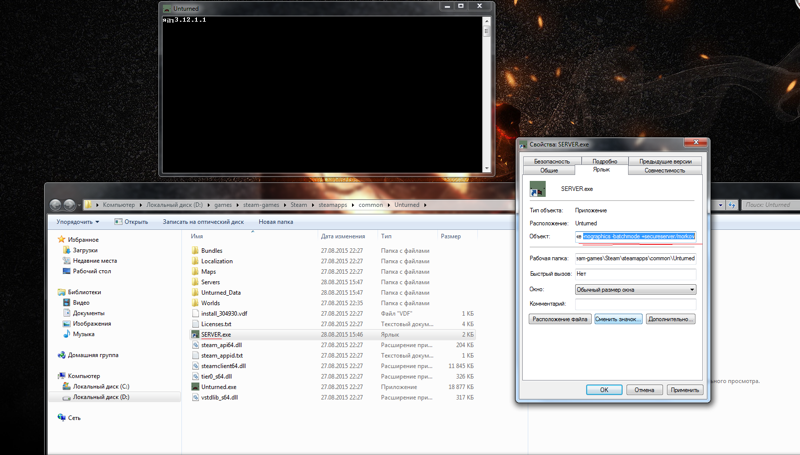Image resolution: width=800 pixels, height=455 pixels.
Task: Click the Explorer back arrow button
Action: [x=56, y=205]
